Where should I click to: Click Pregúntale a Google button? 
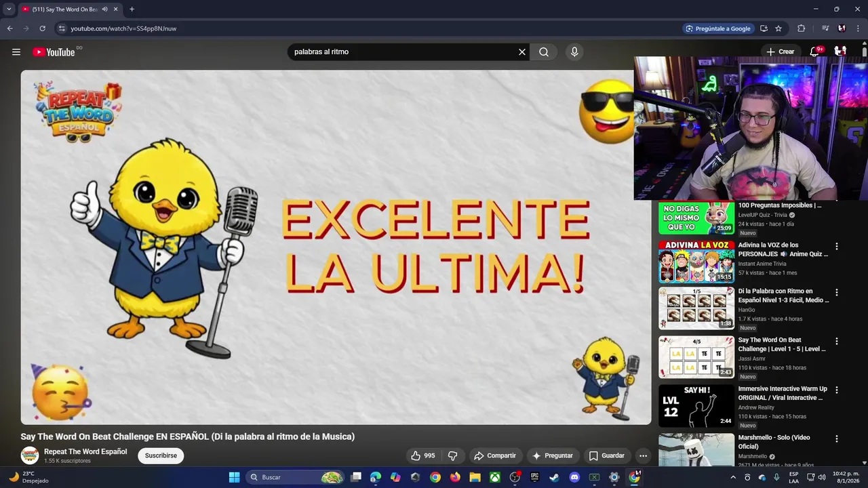(x=717, y=28)
